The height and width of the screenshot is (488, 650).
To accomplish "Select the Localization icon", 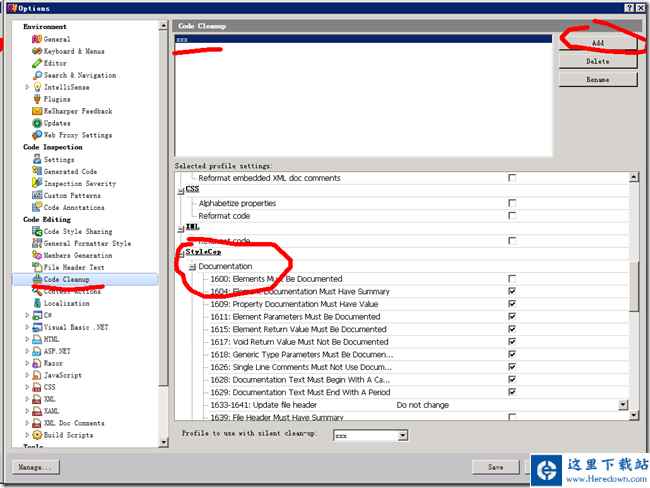I will 37,303.
